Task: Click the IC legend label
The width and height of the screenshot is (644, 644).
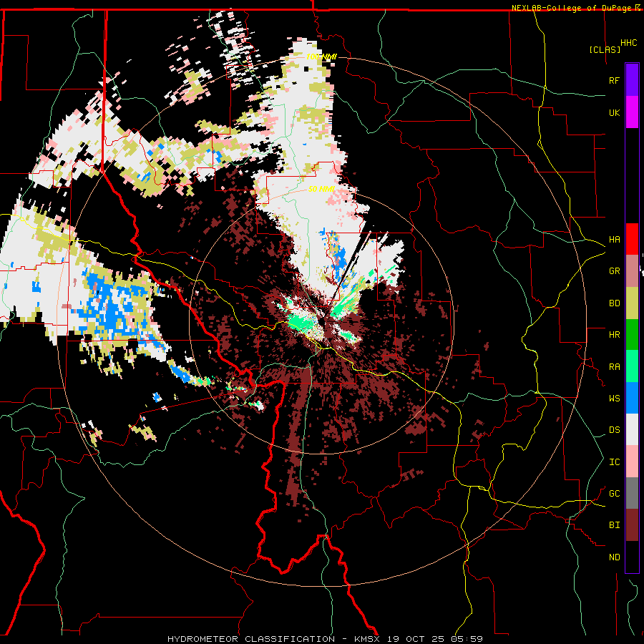Action: coord(615,462)
